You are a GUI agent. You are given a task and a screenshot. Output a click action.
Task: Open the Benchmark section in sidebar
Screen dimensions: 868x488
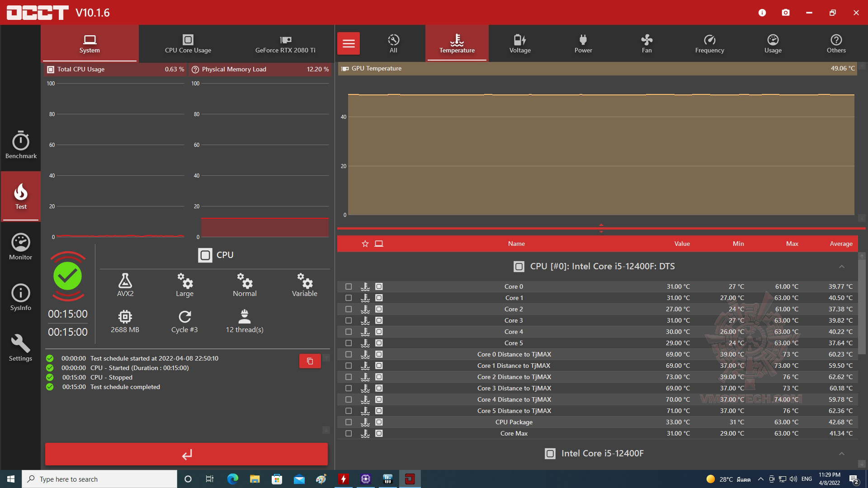pyautogui.click(x=21, y=145)
